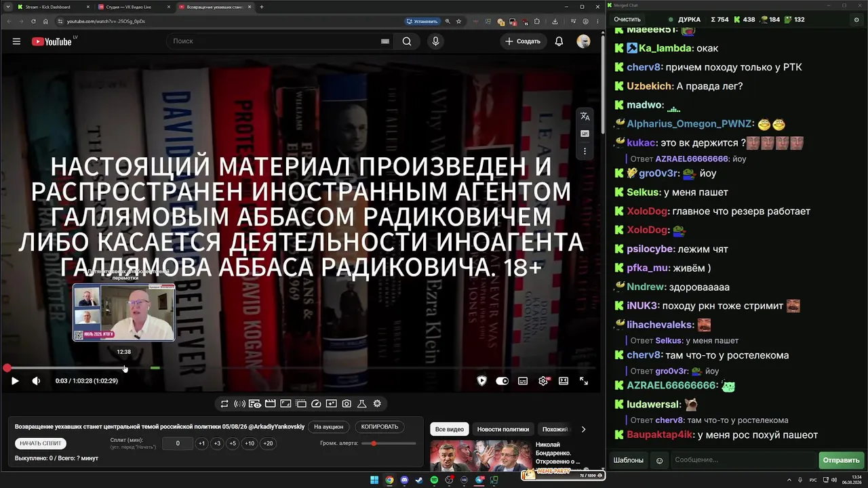Image resolution: width=868 pixels, height=488 pixels.
Task: Expand more chips with the right arrow
Action: 583,429
